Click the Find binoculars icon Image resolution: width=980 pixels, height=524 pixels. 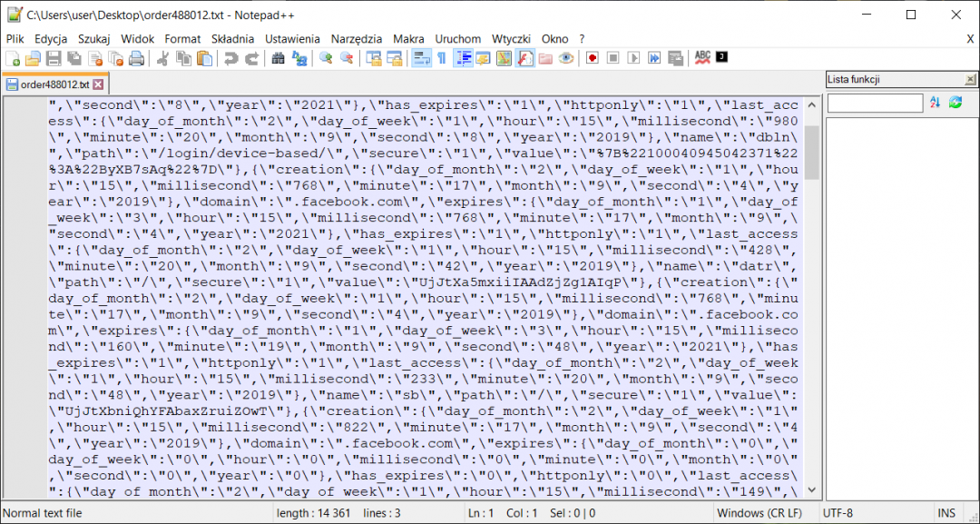[x=278, y=58]
